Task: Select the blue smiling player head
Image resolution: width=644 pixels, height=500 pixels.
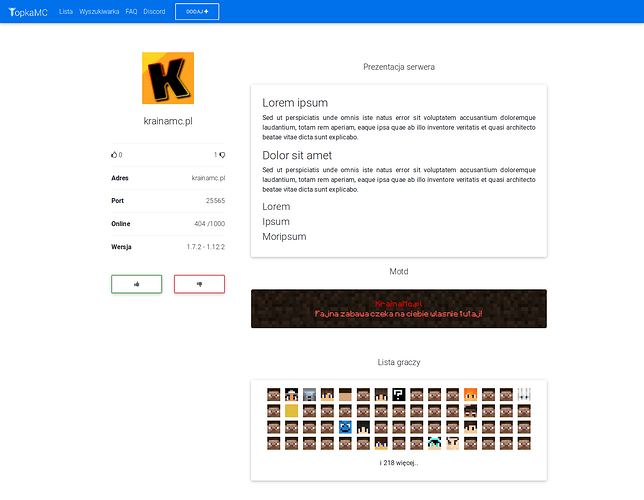Action: tap(344, 427)
